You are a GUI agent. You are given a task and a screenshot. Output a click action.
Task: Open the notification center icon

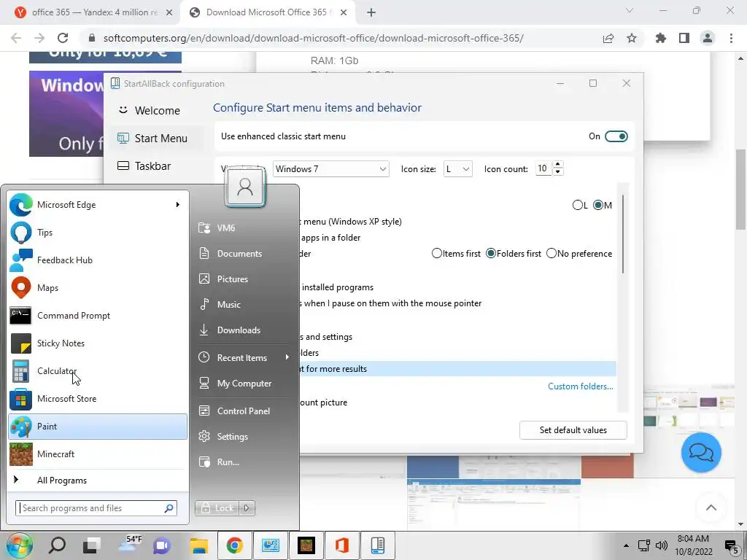(731, 545)
